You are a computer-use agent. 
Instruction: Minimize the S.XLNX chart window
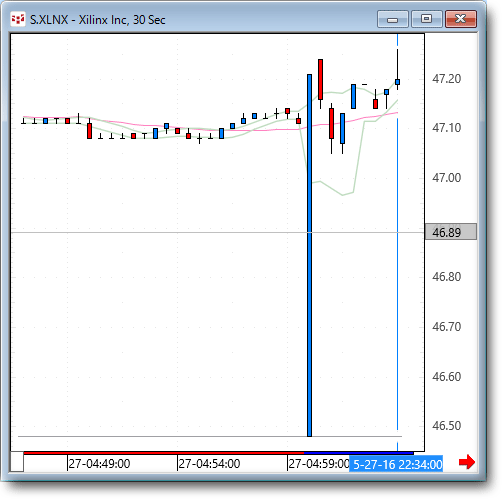393,19
